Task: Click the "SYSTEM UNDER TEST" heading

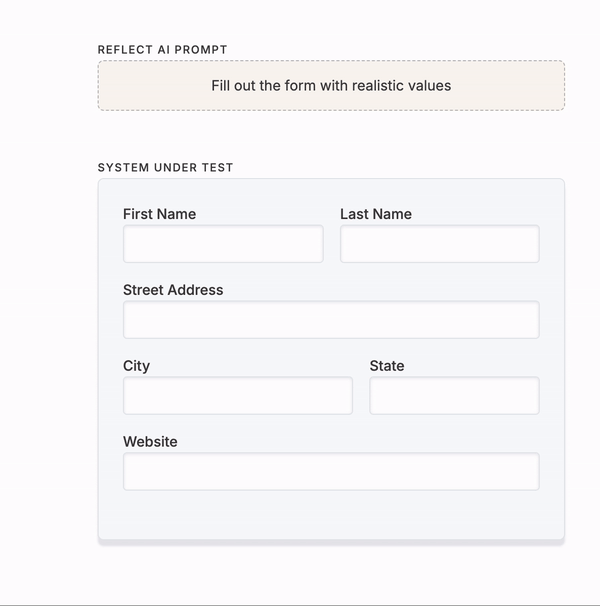Action: [x=165, y=168]
